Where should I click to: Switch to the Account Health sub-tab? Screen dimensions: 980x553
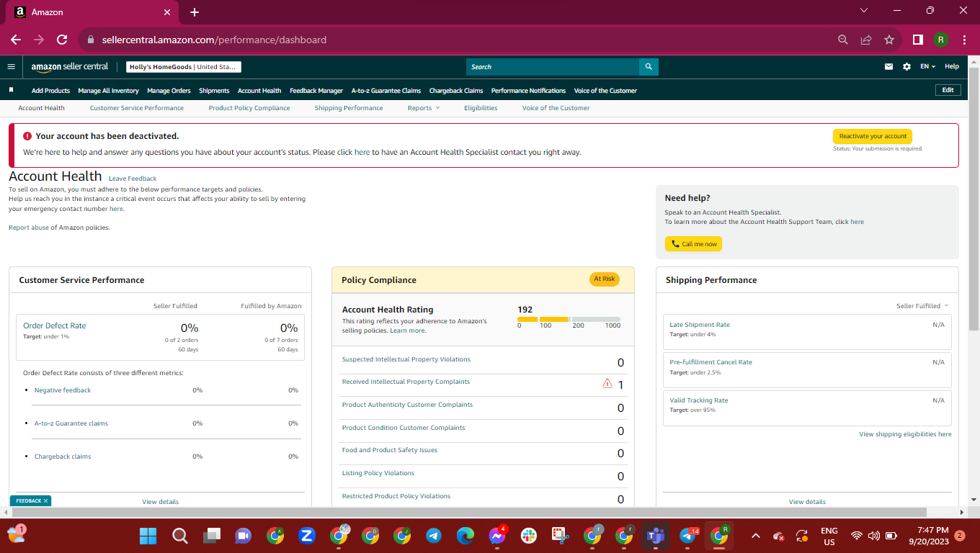click(42, 108)
